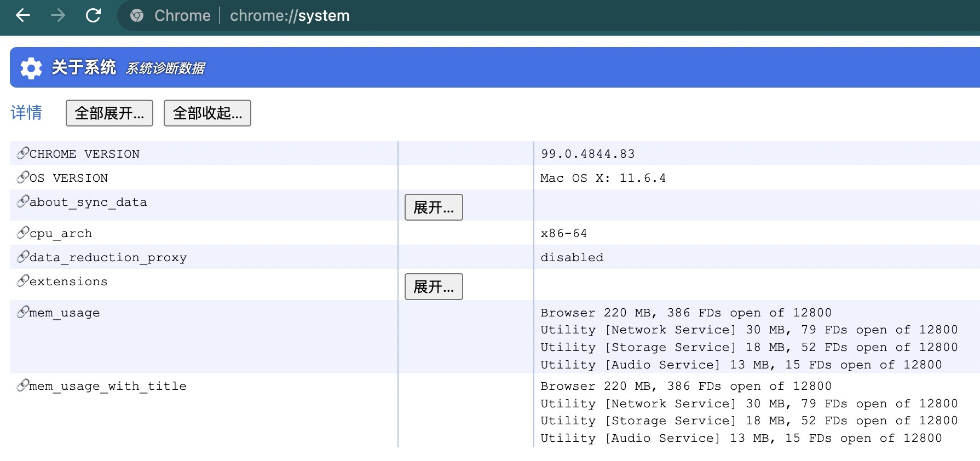Click link icon beside CHROME VERSION
980x461 pixels.
pyautogui.click(x=22, y=153)
